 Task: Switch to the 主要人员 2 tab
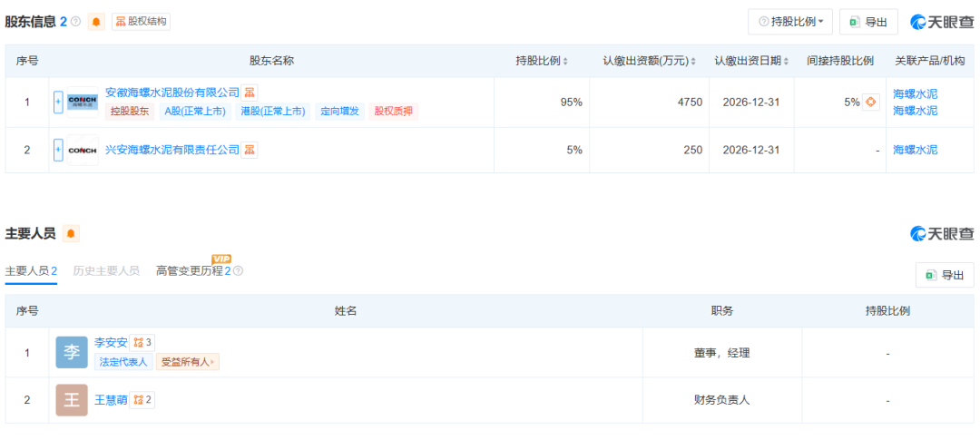pyautogui.click(x=31, y=270)
